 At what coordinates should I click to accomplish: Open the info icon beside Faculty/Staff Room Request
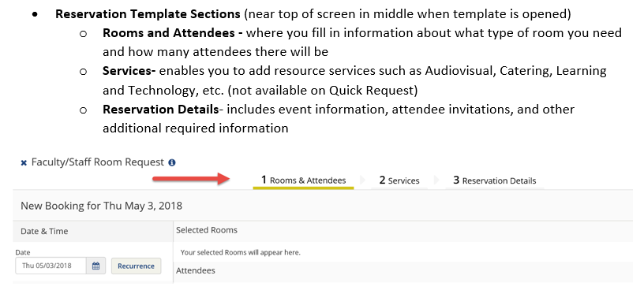(172, 162)
